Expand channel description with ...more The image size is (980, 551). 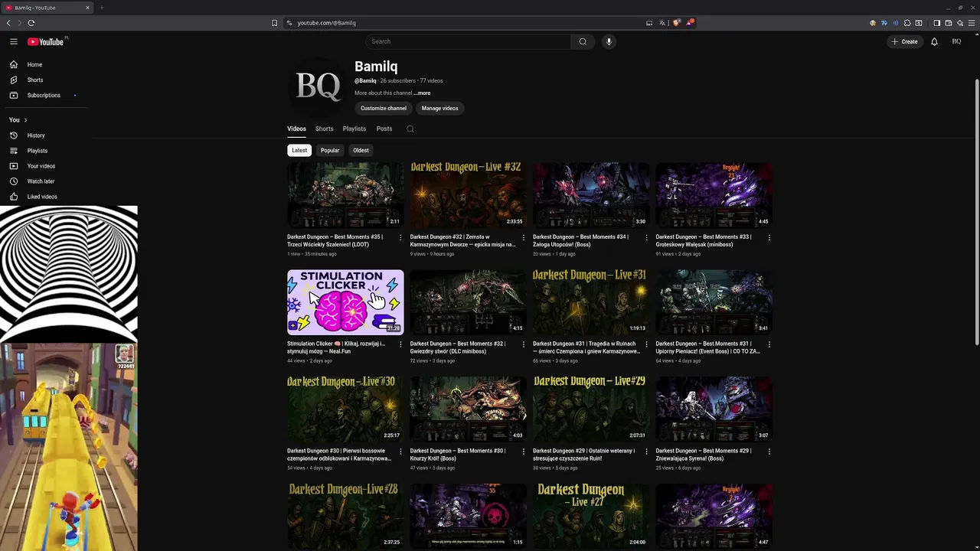click(422, 93)
